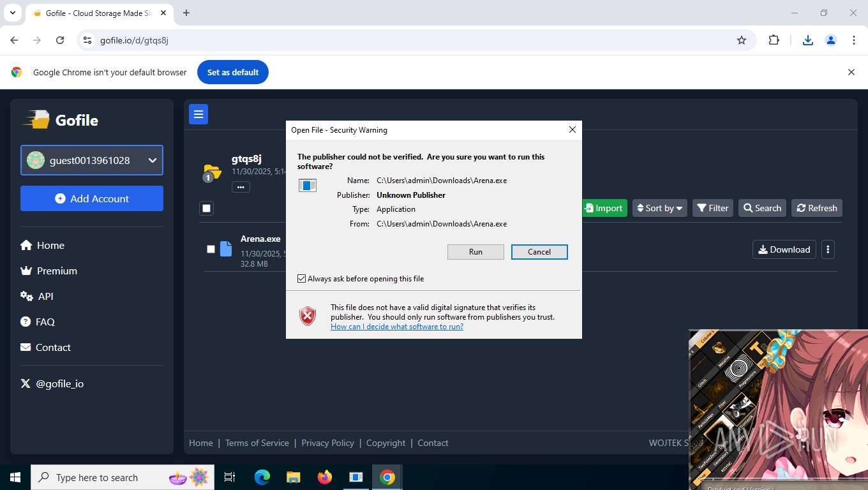Viewport: 868px width, 490px height.
Task: Open @gofile_io X profile link
Action: pos(52,383)
